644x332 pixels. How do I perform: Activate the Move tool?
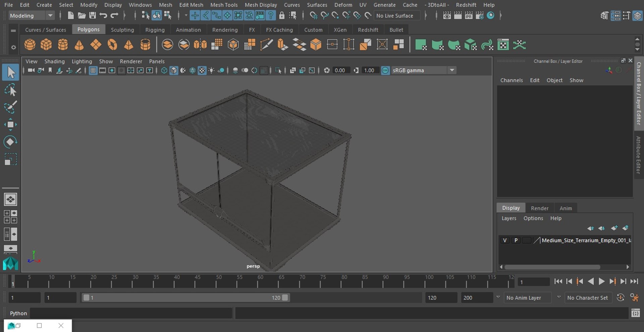[x=10, y=125]
